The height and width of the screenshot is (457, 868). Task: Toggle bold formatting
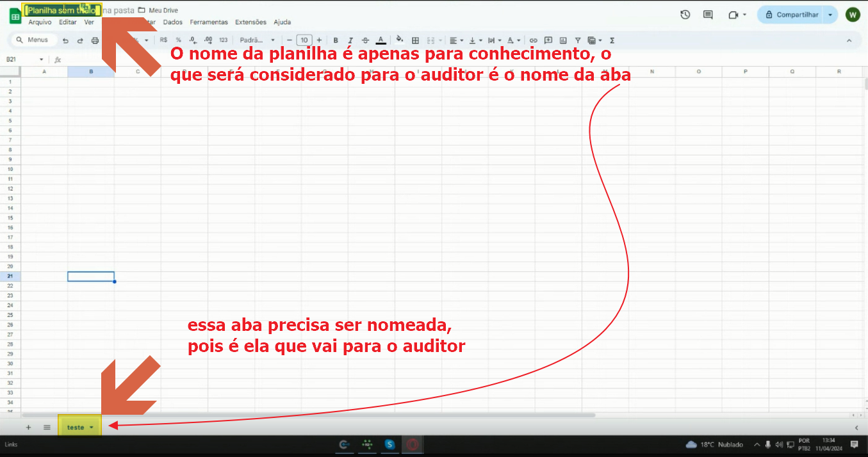pos(336,40)
